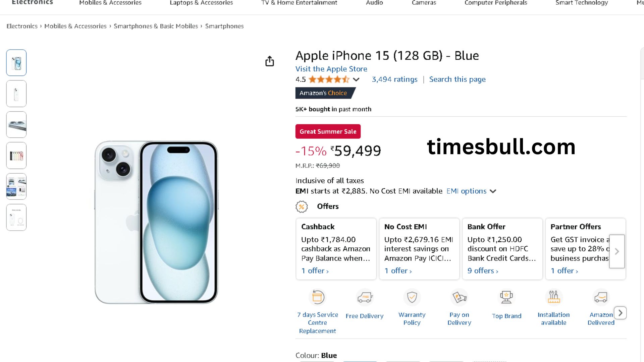Click the Top Brand trophy icon
The width and height of the screenshot is (644, 362).
click(x=506, y=297)
